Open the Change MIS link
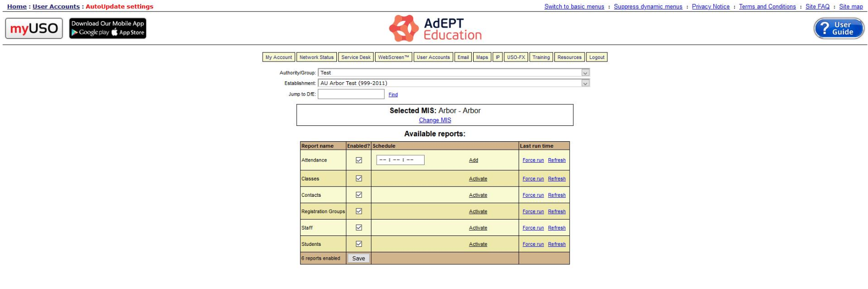868x289 pixels. click(x=435, y=120)
